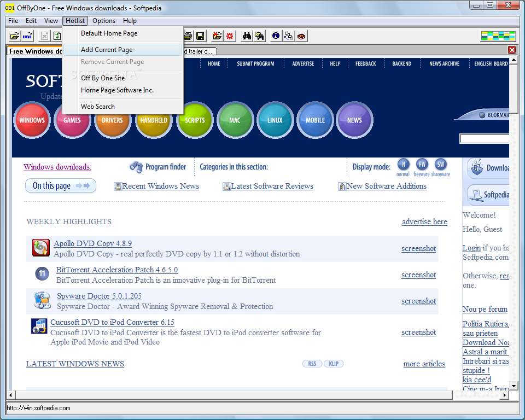The width and height of the screenshot is (525, 420).
Task: Click screenshot link for Spyware Doctor
Action: tap(418, 301)
